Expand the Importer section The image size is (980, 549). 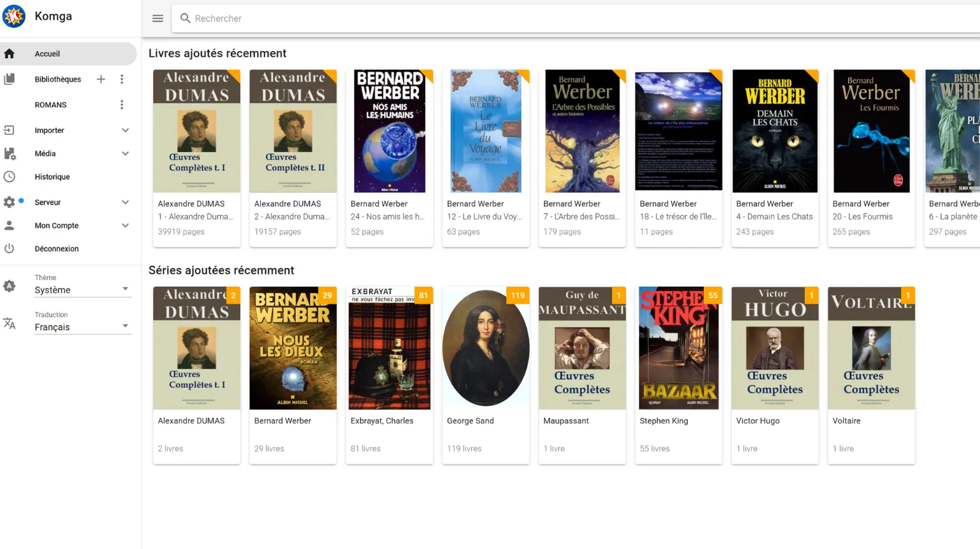coord(125,131)
